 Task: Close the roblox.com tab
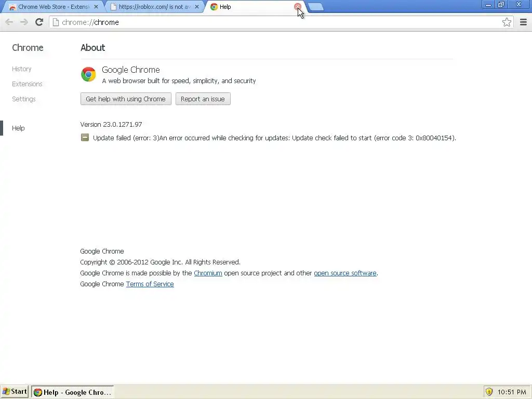(197, 7)
